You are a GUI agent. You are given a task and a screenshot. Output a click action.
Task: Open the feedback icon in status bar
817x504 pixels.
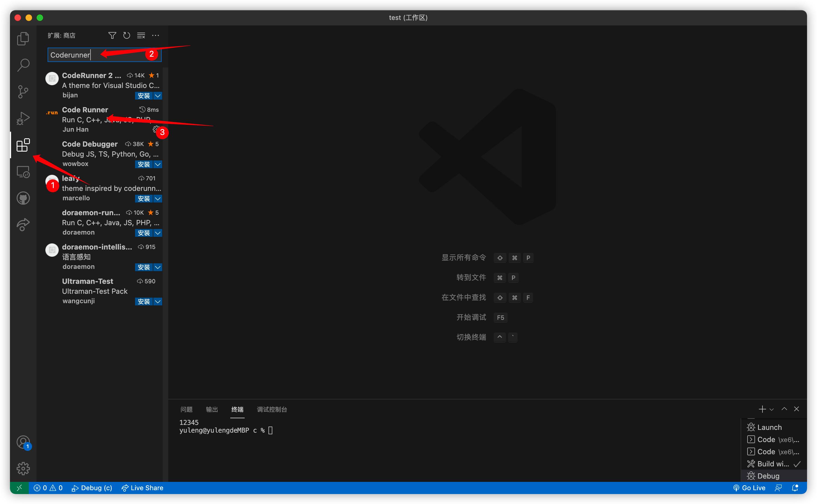778,488
